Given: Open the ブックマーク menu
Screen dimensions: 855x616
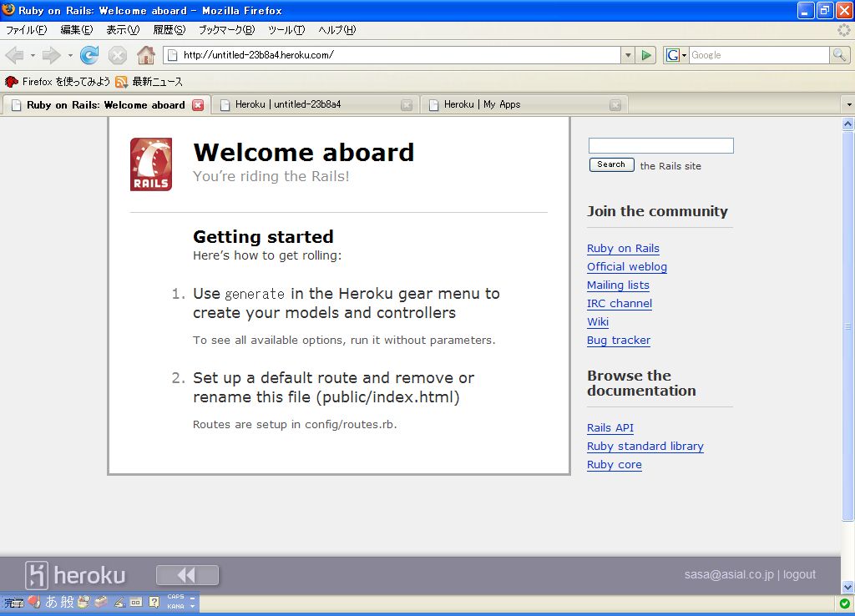Looking at the screenshot, I should pyautogui.click(x=225, y=30).
